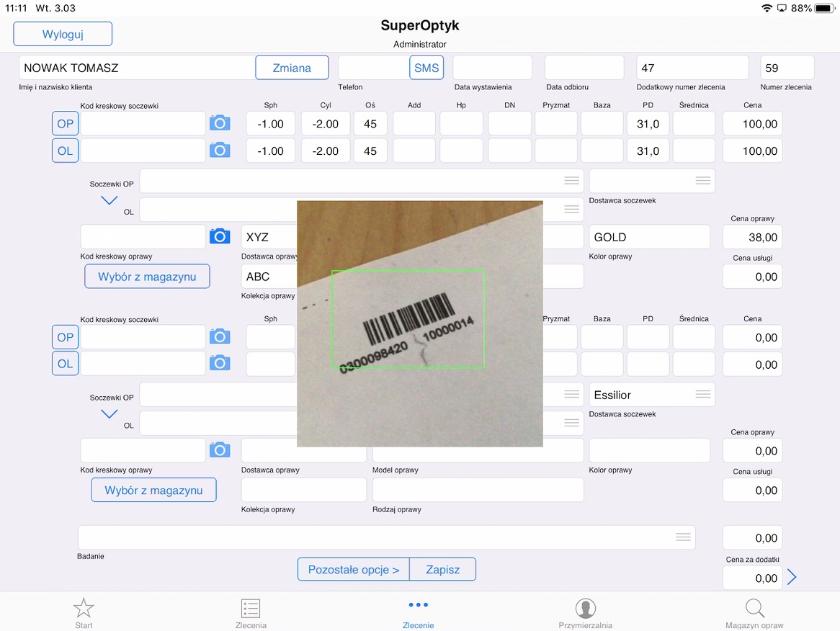Click the second OL button
The height and width of the screenshot is (631, 840).
tap(66, 364)
